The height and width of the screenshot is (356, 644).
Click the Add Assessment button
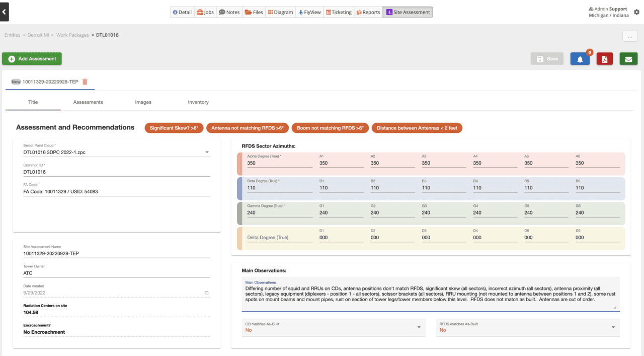coord(32,58)
